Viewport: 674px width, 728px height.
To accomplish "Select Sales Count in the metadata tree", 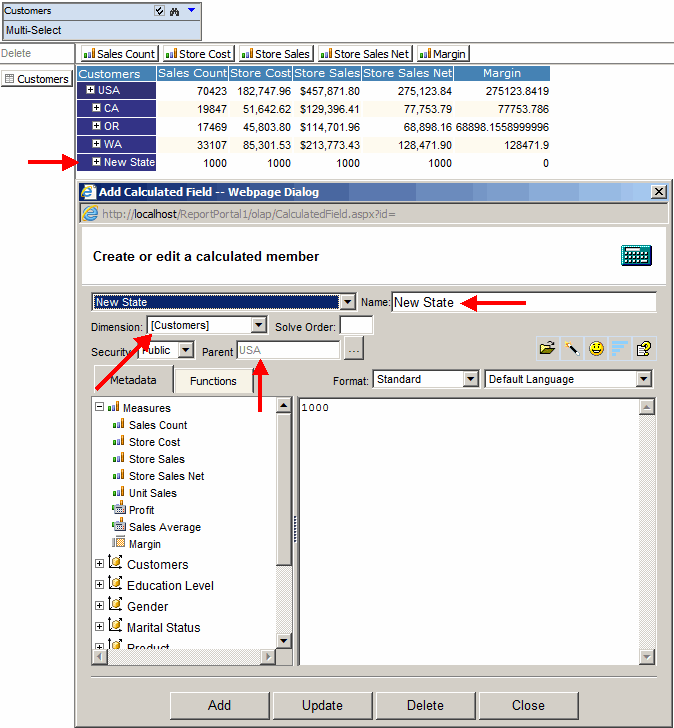I will pyautogui.click(x=158, y=425).
